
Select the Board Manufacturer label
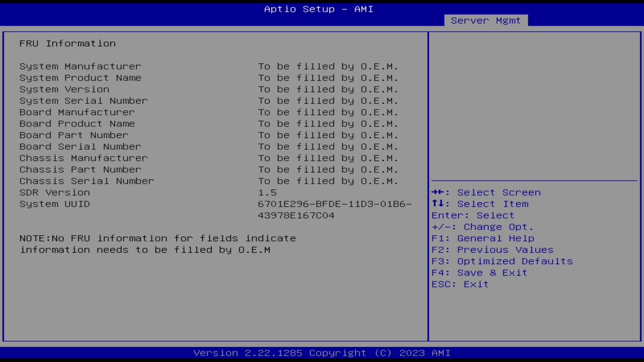(77, 113)
